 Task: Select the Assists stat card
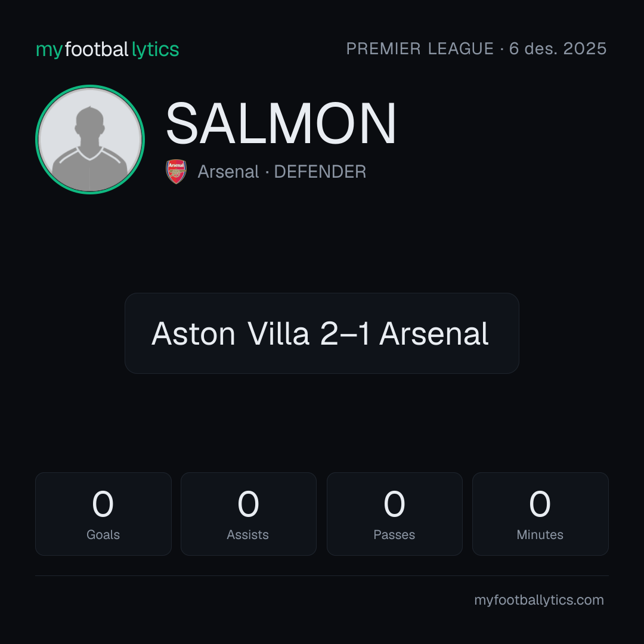(x=249, y=514)
